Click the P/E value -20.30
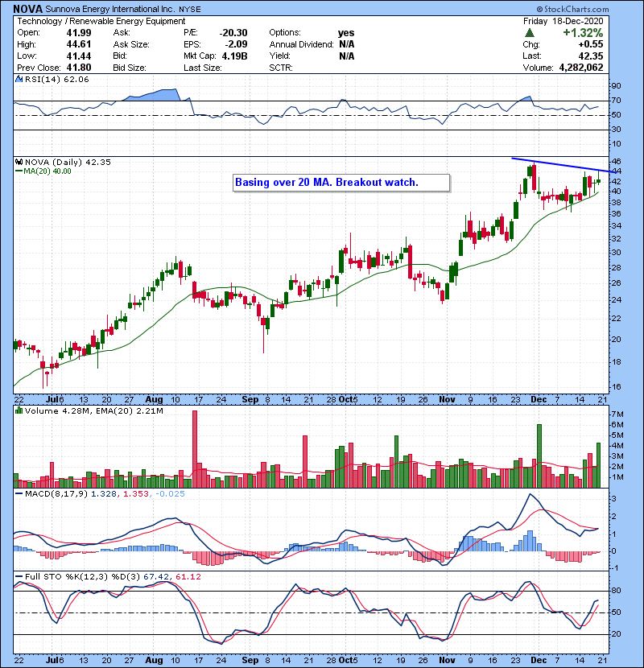 (x=233, y=33)
